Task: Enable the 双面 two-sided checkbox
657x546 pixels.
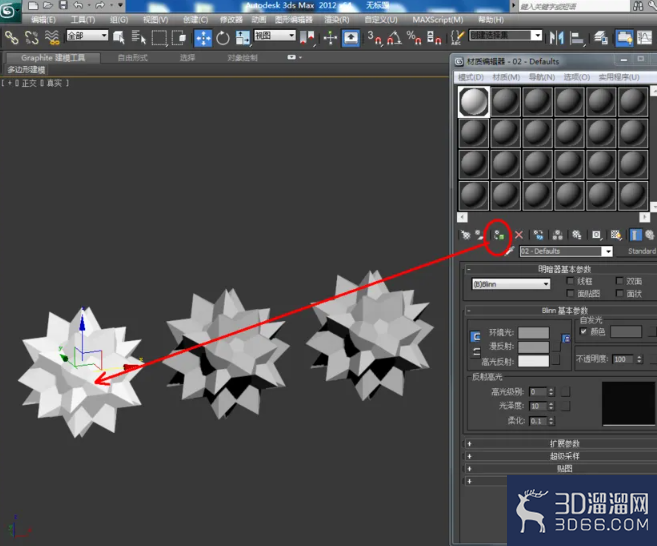Action: click(619, 281)
